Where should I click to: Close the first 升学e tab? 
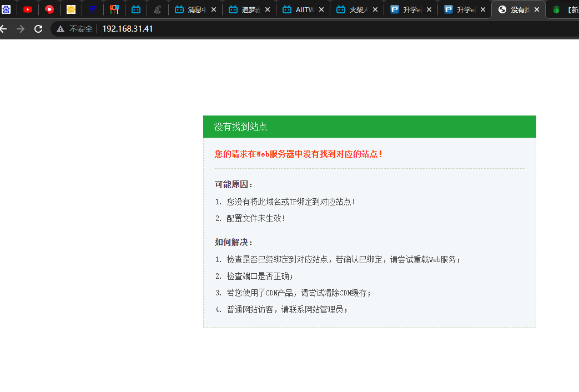coord(429,9)
